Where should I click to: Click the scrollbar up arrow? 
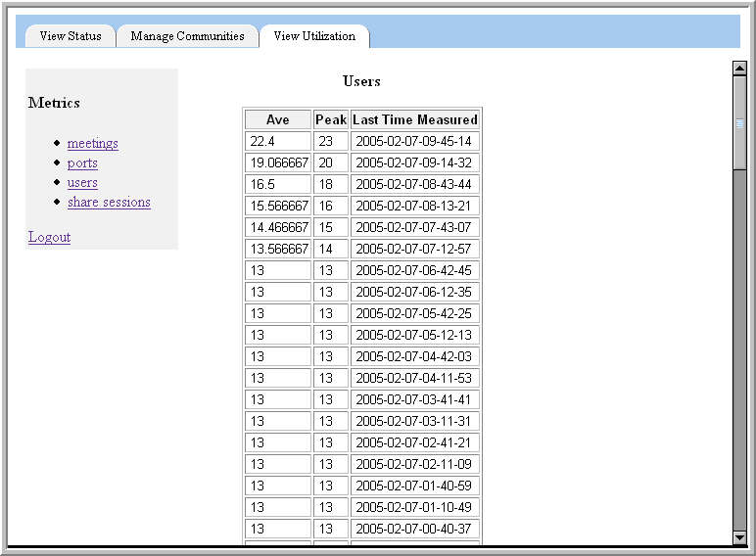739,69
